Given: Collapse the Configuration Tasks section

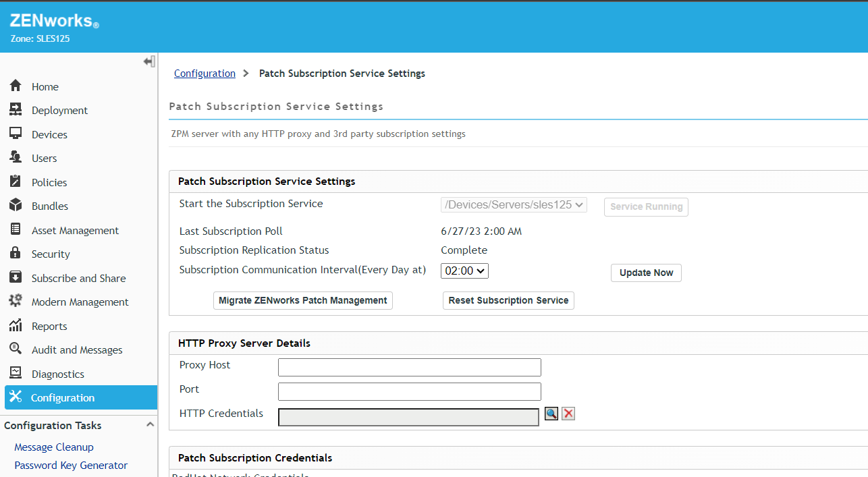Looking at the screenshot, I should tap(150, 424).
